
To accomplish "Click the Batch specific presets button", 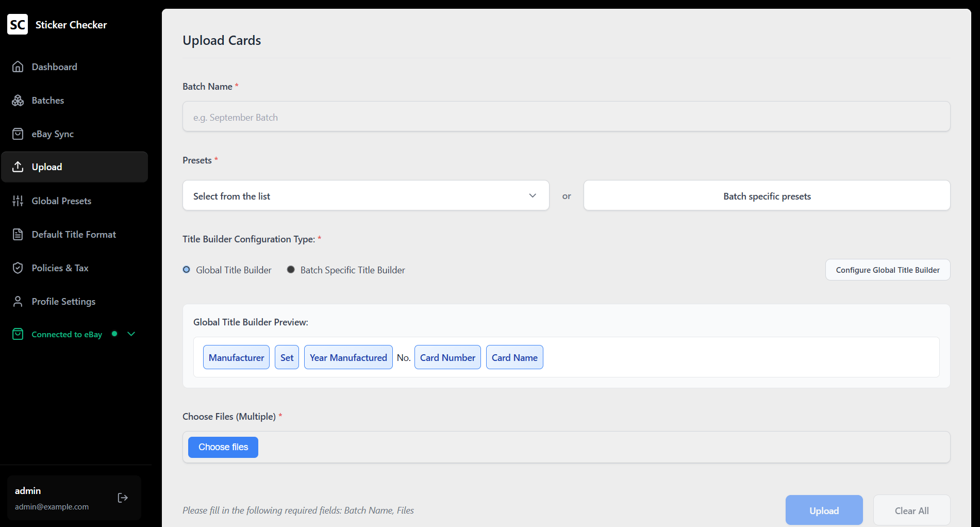I will point(767,195).
